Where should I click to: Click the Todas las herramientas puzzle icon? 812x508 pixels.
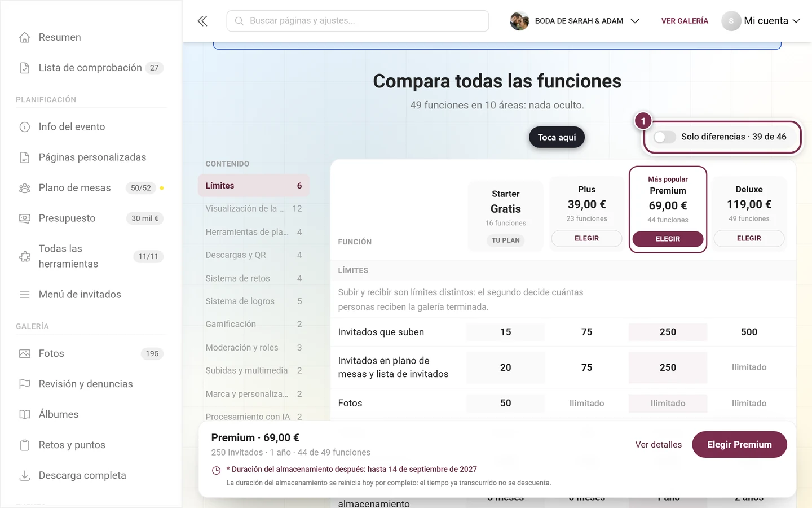[x=25, y=257]
